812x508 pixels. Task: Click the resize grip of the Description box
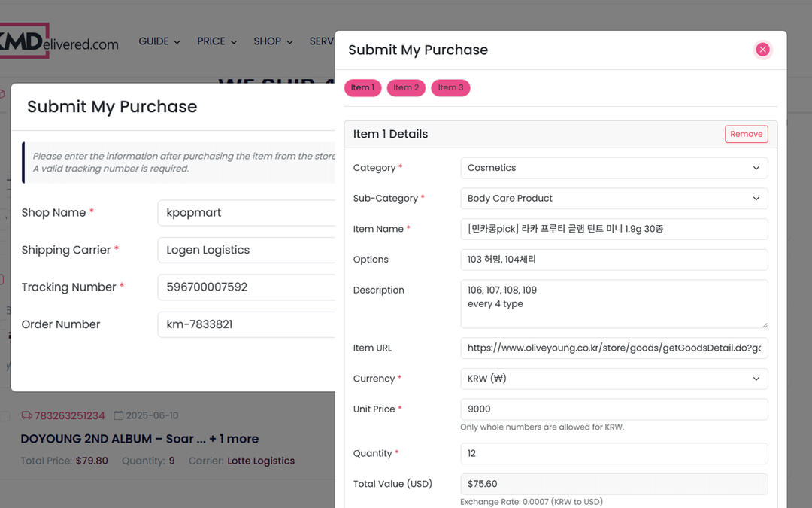[765, 324]
